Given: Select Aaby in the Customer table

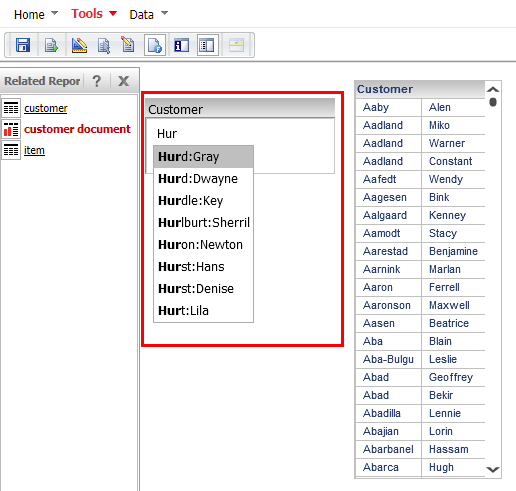Looking at the screenshot, I should [x=388, y=107].
